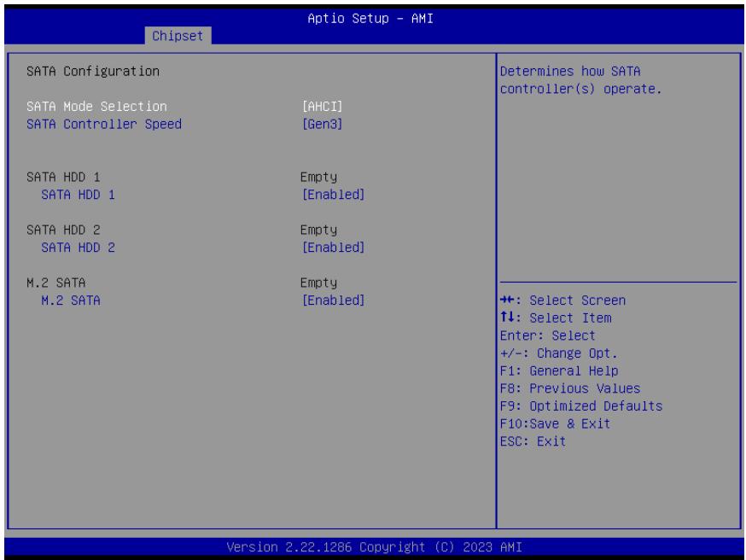This screenshot has height=560, width=746.
Task: Click the up-down arrows Select Item icon
Action: tap(507, 317)
